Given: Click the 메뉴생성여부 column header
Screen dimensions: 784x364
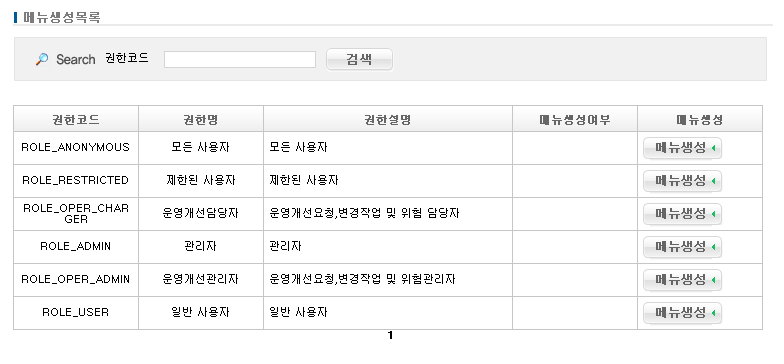Looking at the screenshot, I should 575,119.
